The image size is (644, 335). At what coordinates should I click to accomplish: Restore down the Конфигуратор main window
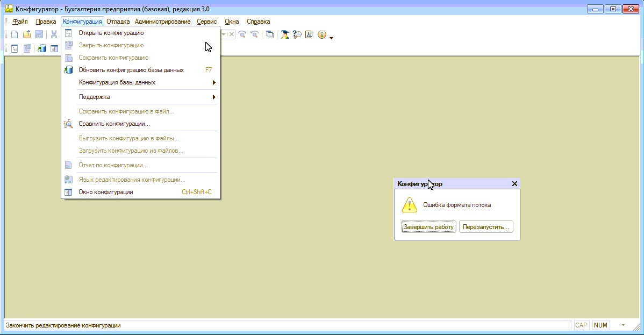click(613, 9)
